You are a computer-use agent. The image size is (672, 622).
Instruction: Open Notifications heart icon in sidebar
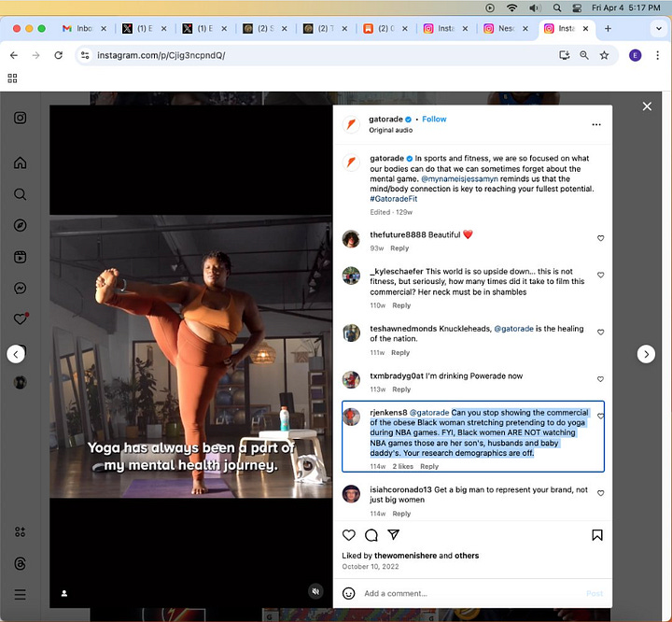tap(21, 319)
